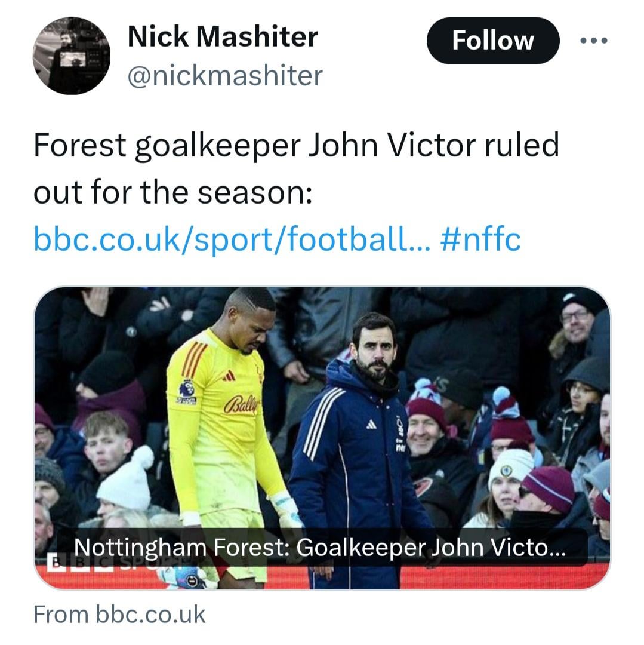Click the Adidas logo on the yellow goalkeeper shirt

(228, 376)
